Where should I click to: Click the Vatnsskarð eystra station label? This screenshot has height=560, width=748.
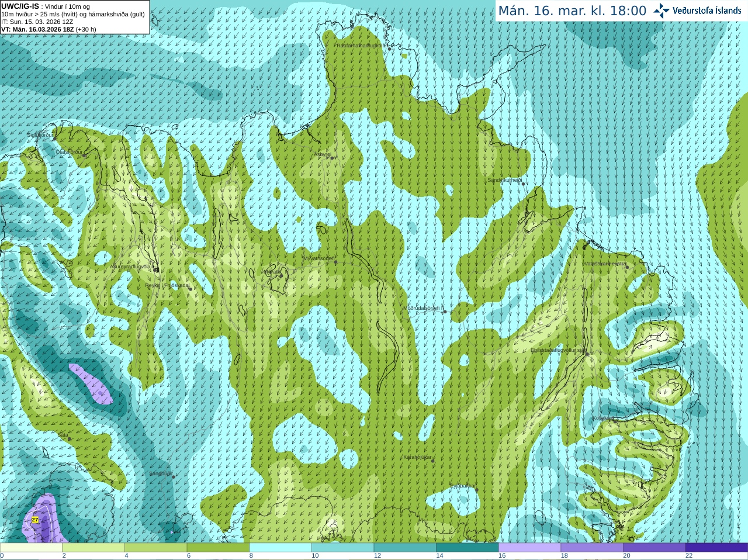click(x=605, y=264)
